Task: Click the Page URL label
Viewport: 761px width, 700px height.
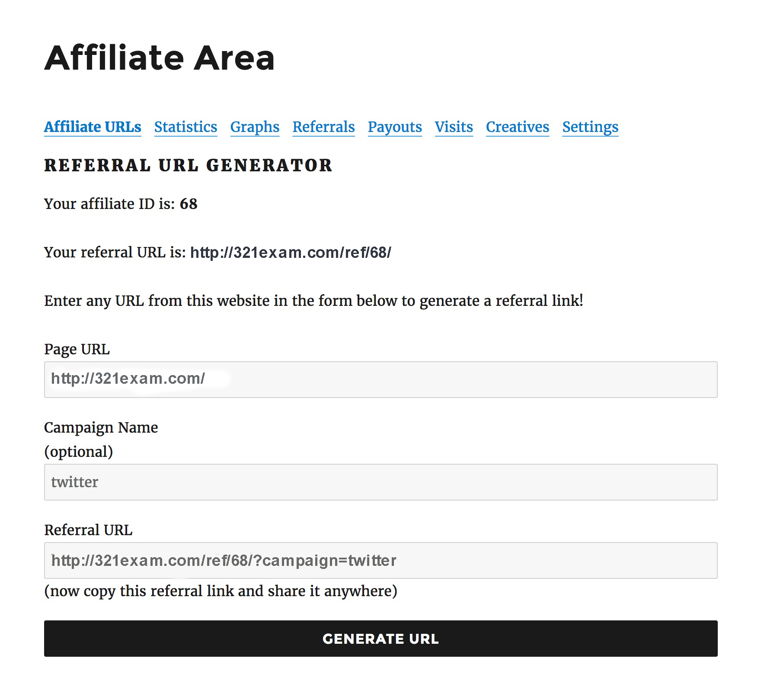Action: (77, 349)
